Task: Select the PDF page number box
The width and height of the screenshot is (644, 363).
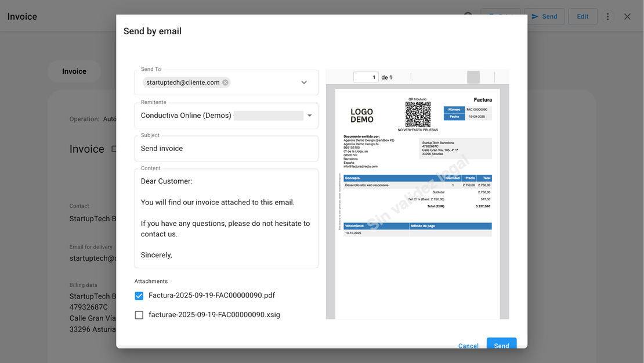Action: 366,77
